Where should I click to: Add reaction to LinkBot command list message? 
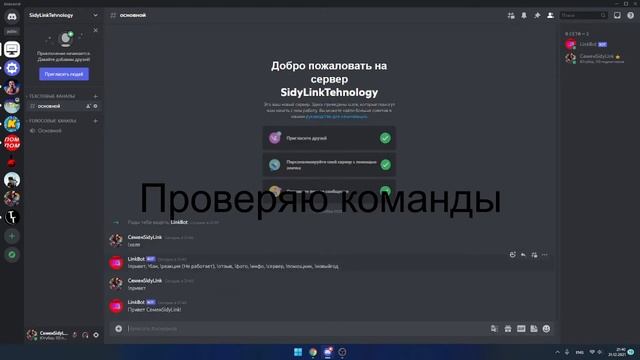coord(513,255)
